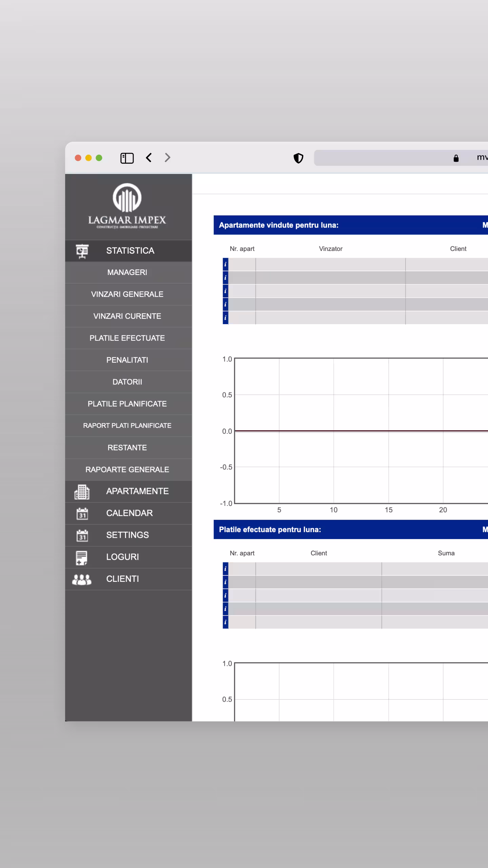This screenshot has height=868, width=488.
Task: Click the address bar lock icon
Action: (456, 158)
